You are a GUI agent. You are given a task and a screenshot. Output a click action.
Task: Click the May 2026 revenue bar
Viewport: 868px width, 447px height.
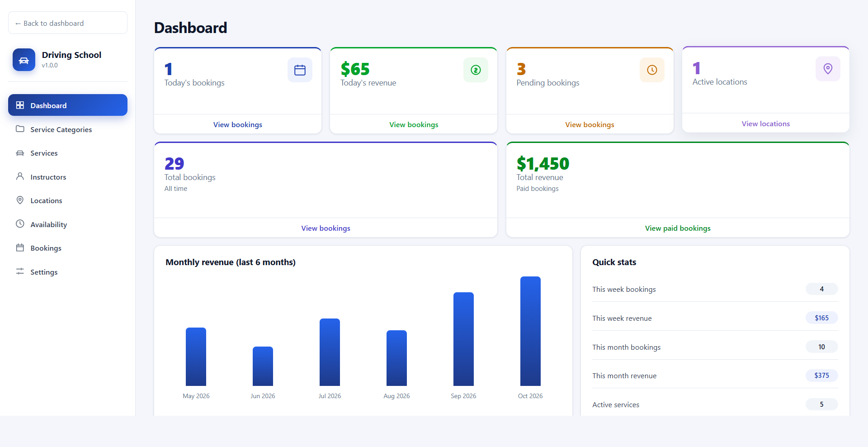tap(196, 357)
